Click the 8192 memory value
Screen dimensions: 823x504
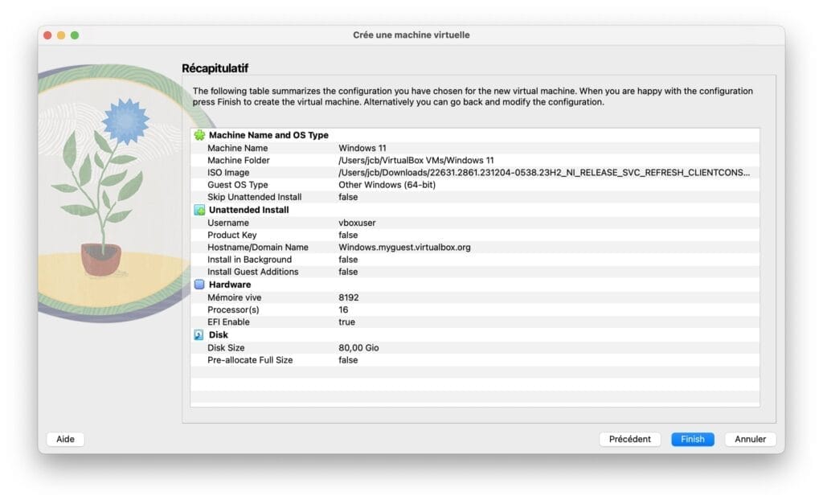click(x=349, y=297)
